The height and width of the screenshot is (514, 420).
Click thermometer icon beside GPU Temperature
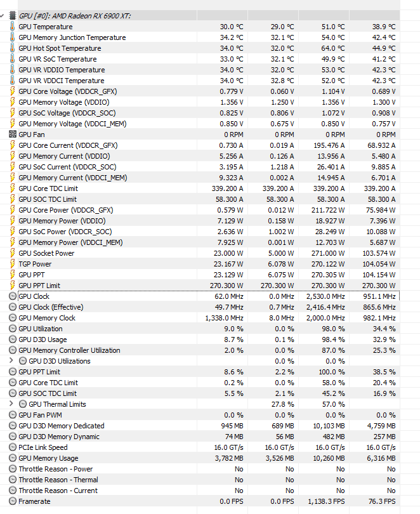tap(13, 27)
